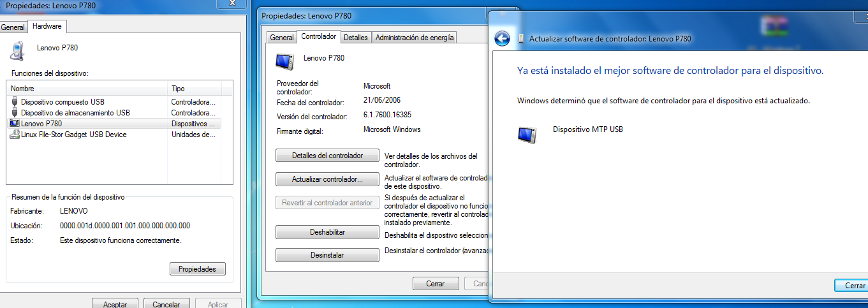The image size is (868, 308).
Task: Switch to the General tab in left window
Action: point(13,27)
